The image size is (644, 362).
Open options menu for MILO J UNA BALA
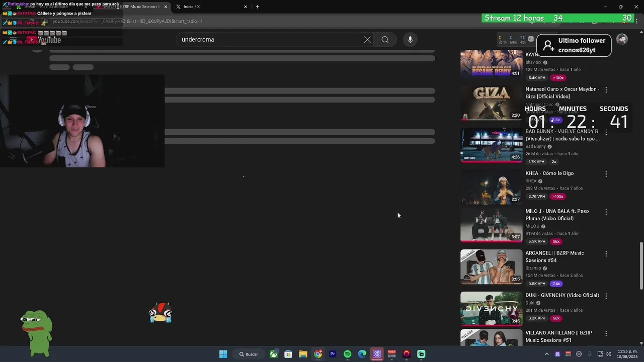point(606,212)
